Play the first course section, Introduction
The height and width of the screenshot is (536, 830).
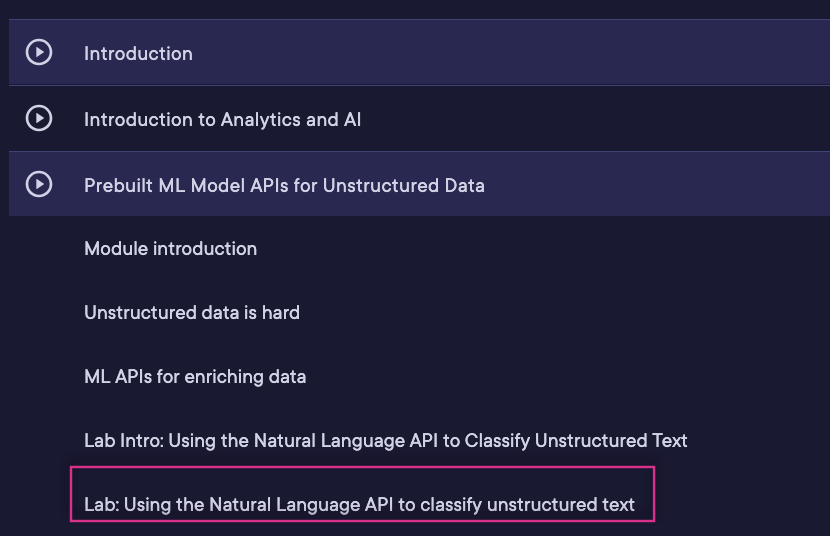pyautogui.click(x=39, y=52)
